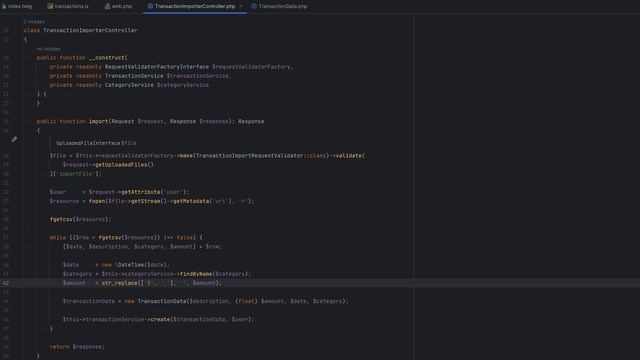
Task: Click the twig icon on index.twig tab
Action: pyautogui.click(x=4, y=6)
